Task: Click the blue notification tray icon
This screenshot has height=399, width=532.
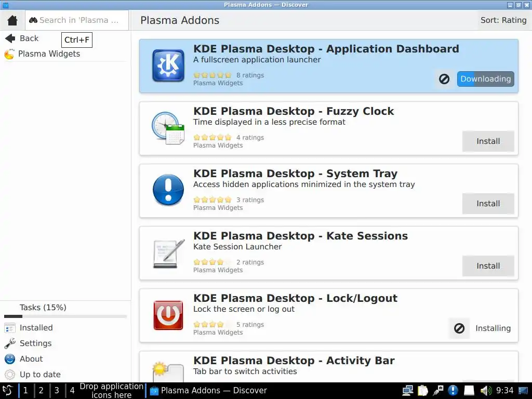Action: (x=453, y=391)
